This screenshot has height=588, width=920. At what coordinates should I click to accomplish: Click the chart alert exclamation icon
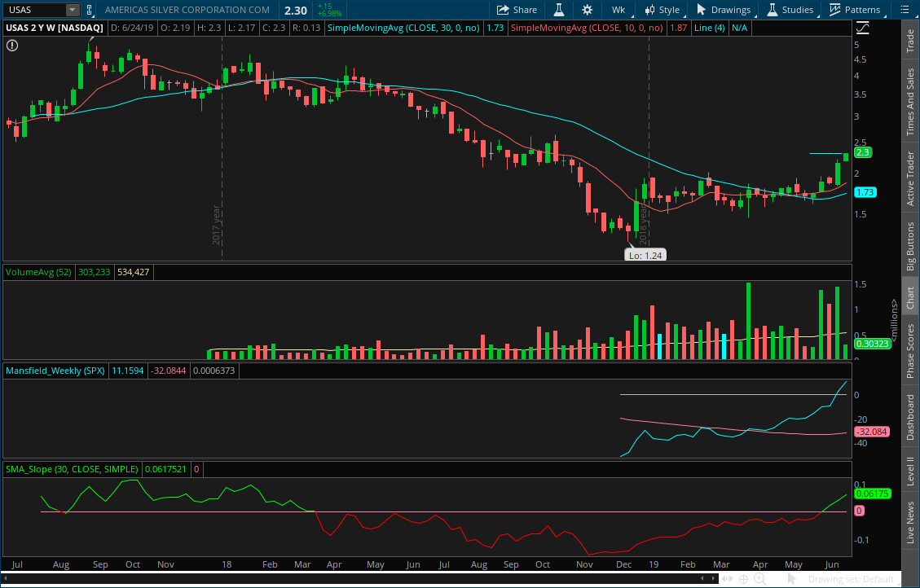coord(12,46)
